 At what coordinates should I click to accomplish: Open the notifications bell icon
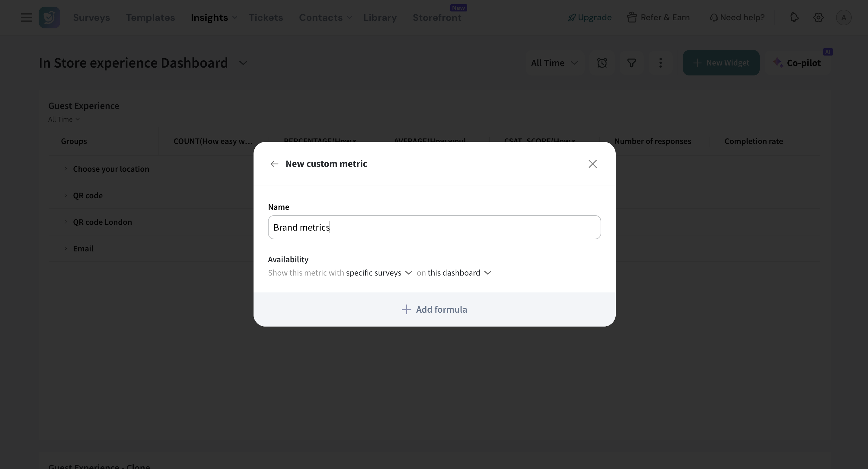click(x=794, y=18)
